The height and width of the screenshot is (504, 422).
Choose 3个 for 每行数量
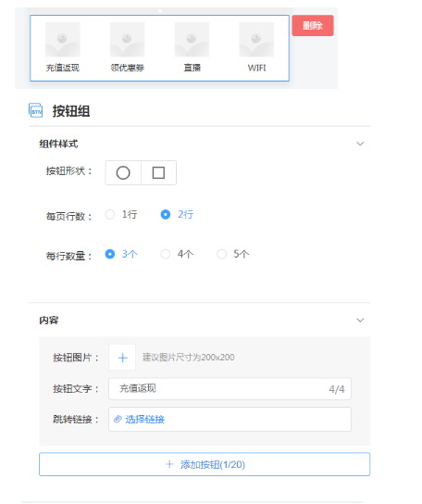click(121, 254)
